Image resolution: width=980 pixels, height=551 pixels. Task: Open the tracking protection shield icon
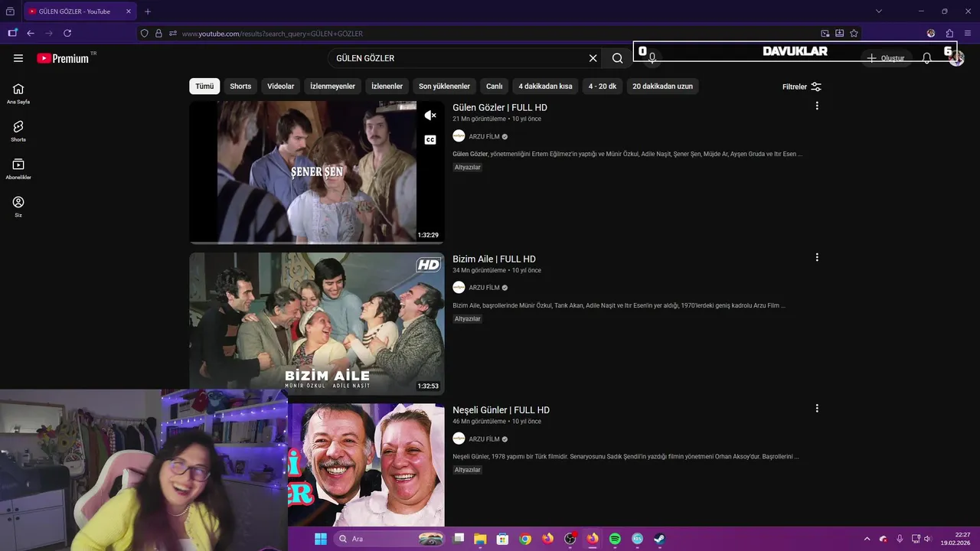(144, 34)
